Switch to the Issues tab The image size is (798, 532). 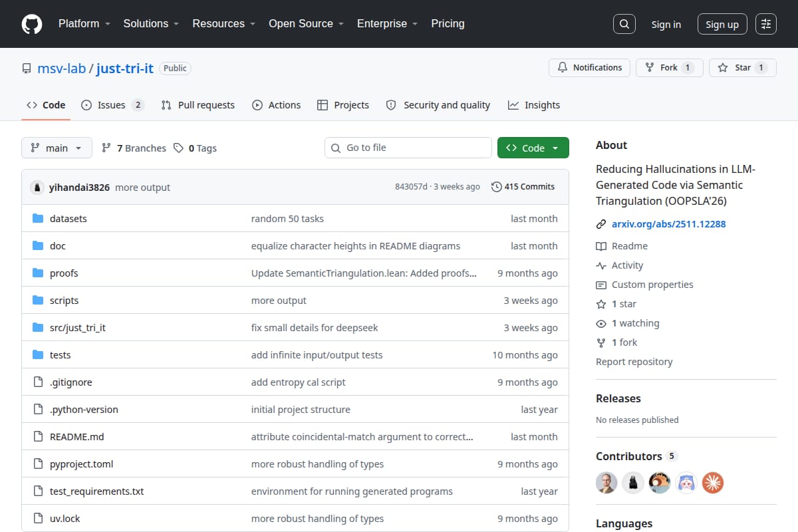click(112, 105)
